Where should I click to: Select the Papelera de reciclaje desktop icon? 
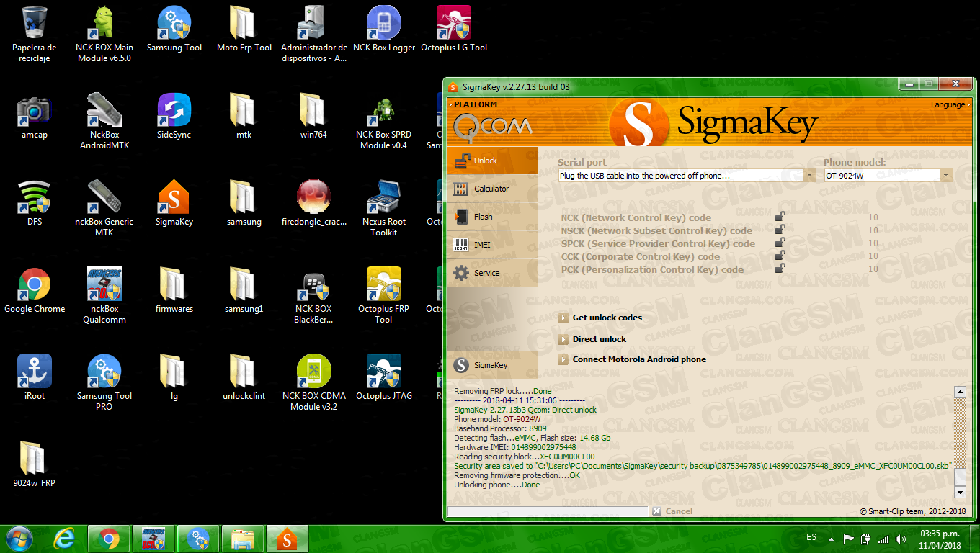coord(35,35)
